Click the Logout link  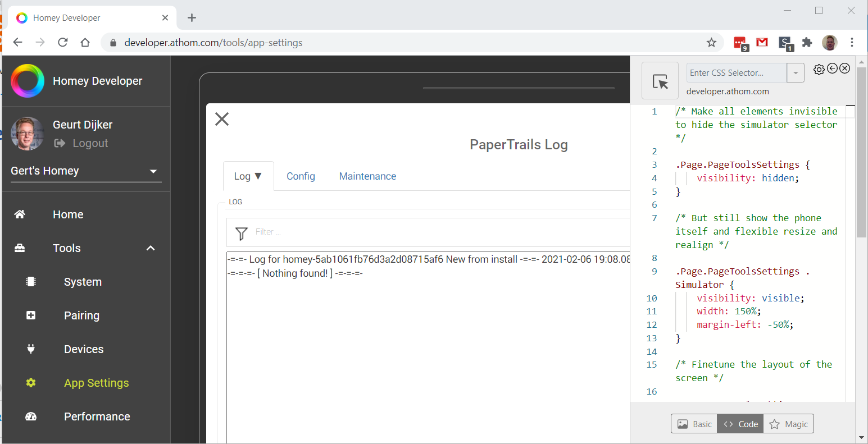(x=81, y=143)
